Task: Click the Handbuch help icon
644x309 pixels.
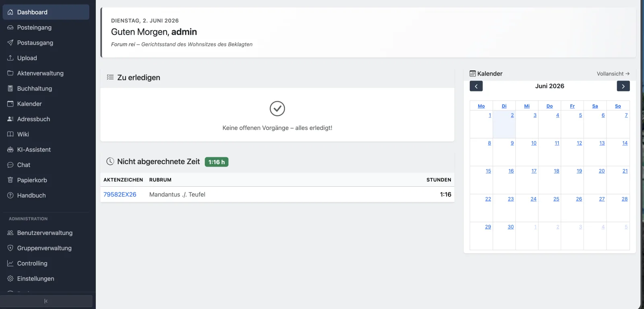Action: [x=10, y=196]
